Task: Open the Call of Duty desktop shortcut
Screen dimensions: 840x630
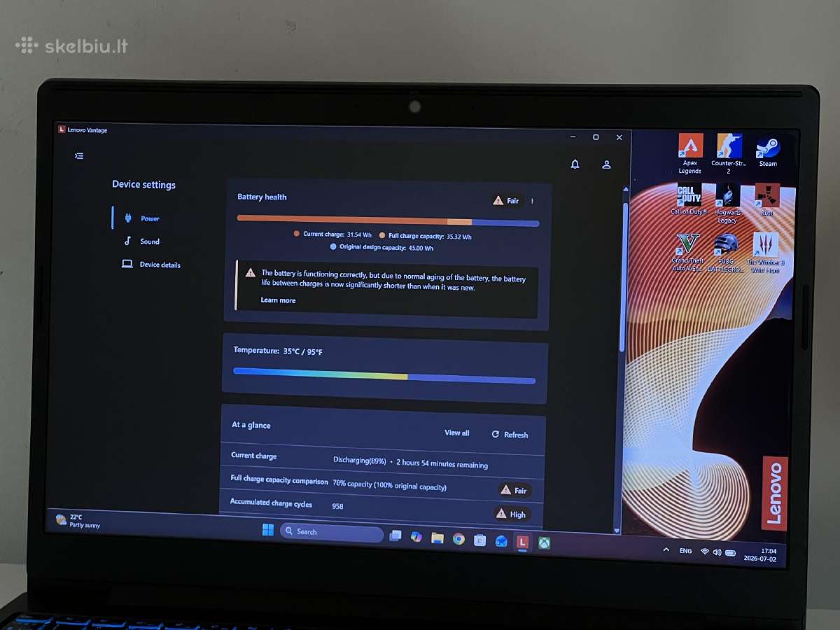Action: (689, 199)
